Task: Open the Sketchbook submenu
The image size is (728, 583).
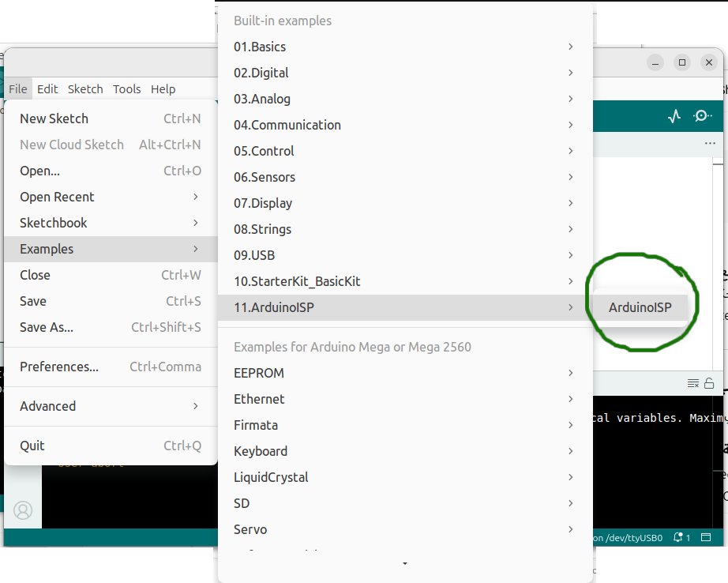Action: [x=110, y=223]
